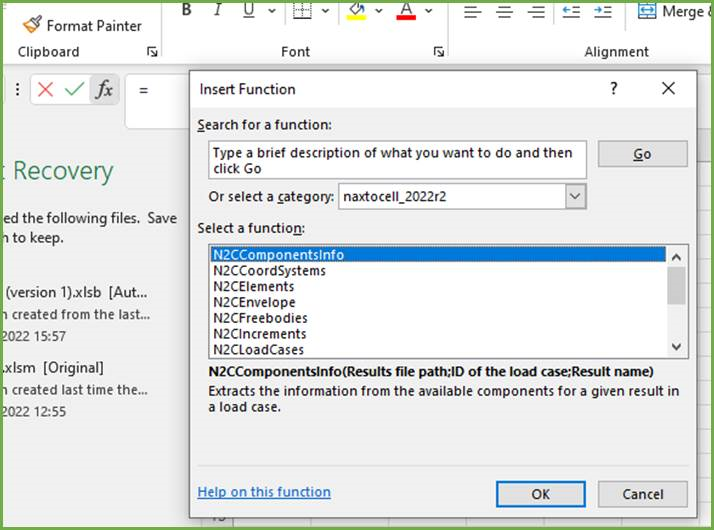The width and height of the screenshot is (714, 530).
Task: Toggle italic formatting
Action: click(x=217, y=11)
